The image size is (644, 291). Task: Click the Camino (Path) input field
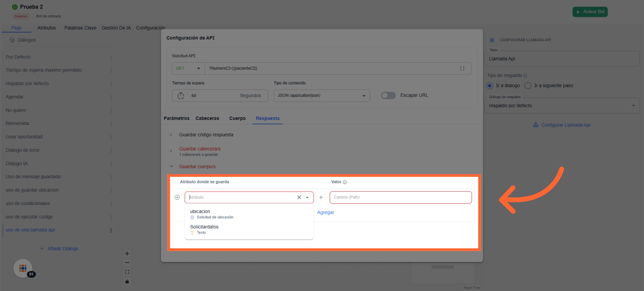tap(400, 197)
